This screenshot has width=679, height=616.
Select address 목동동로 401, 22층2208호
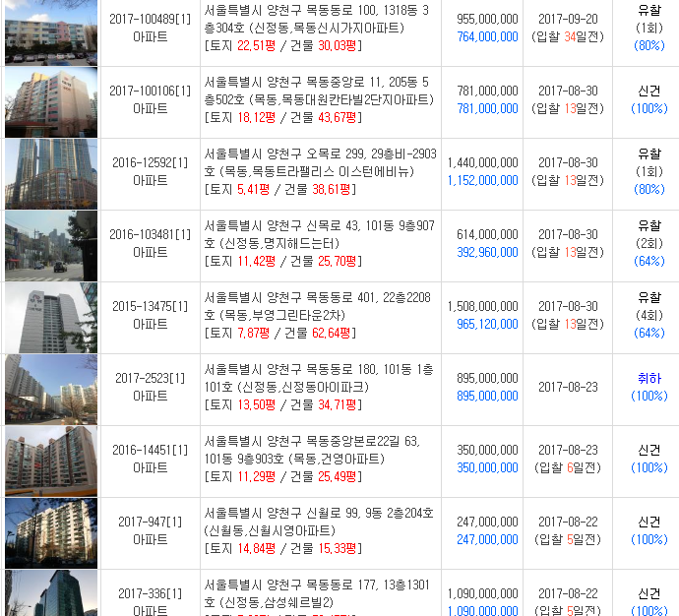pos(318,306)
